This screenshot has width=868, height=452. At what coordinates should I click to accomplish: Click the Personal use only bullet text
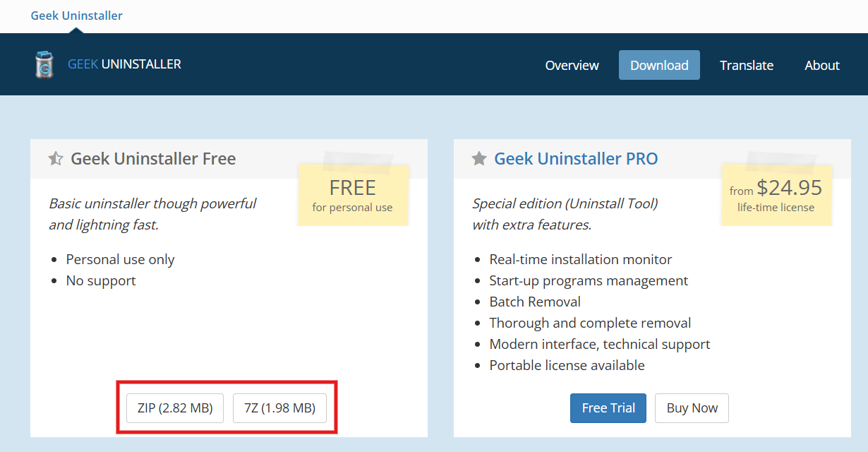pos(120,259)
